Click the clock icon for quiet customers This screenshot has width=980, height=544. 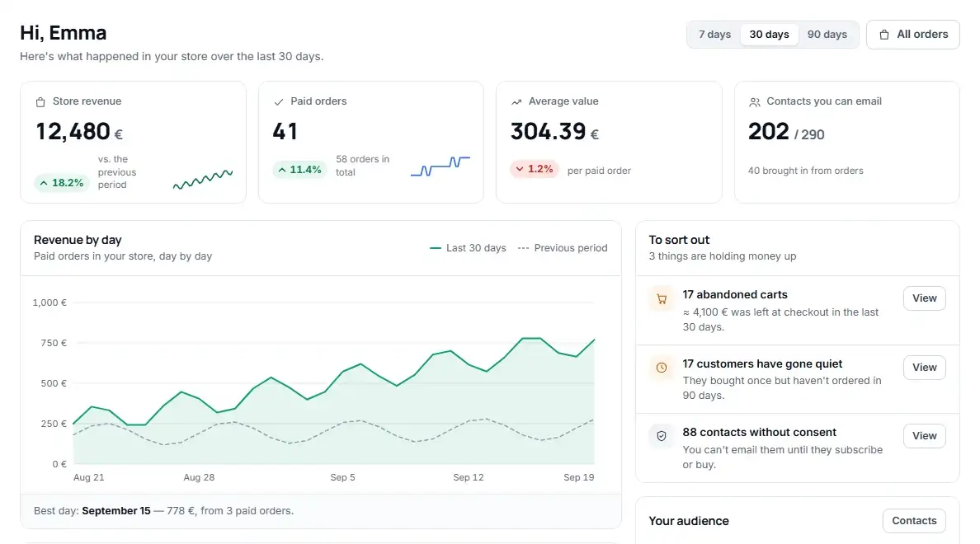point(662,368)
